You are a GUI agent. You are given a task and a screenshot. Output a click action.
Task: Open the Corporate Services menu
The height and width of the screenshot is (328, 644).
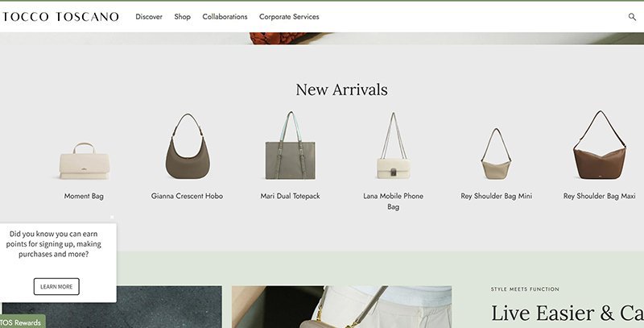click(x=289, y=17)
